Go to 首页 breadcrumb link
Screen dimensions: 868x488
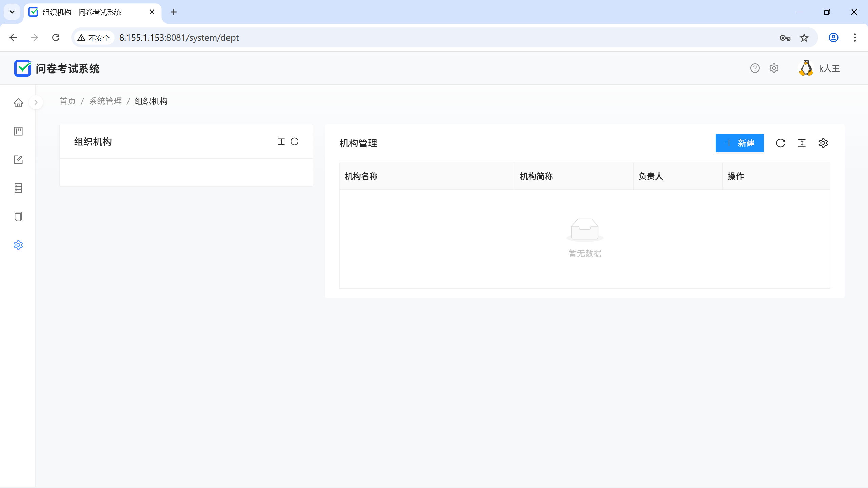(68, 101)
